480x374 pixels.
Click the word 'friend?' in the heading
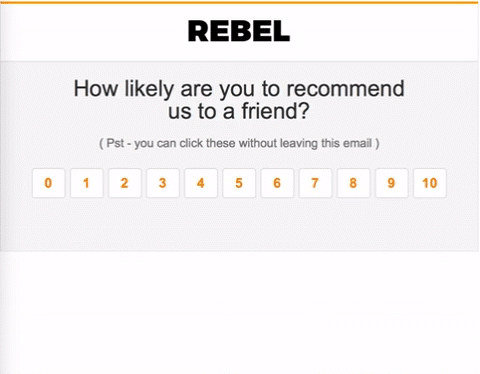(276, 111)
